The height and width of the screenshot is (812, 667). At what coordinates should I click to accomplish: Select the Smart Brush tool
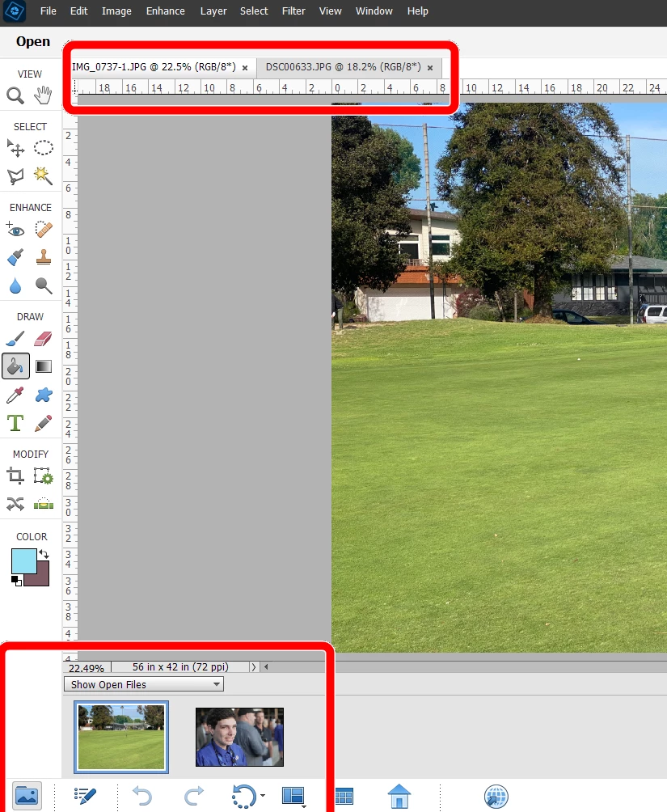coord(15,257)
